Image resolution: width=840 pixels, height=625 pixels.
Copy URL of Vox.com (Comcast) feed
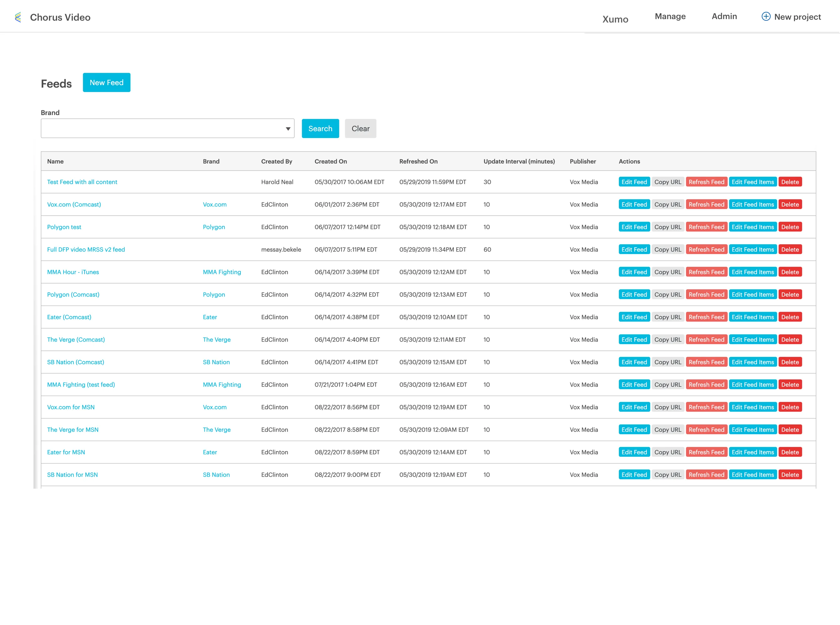(x=668, y=204)
